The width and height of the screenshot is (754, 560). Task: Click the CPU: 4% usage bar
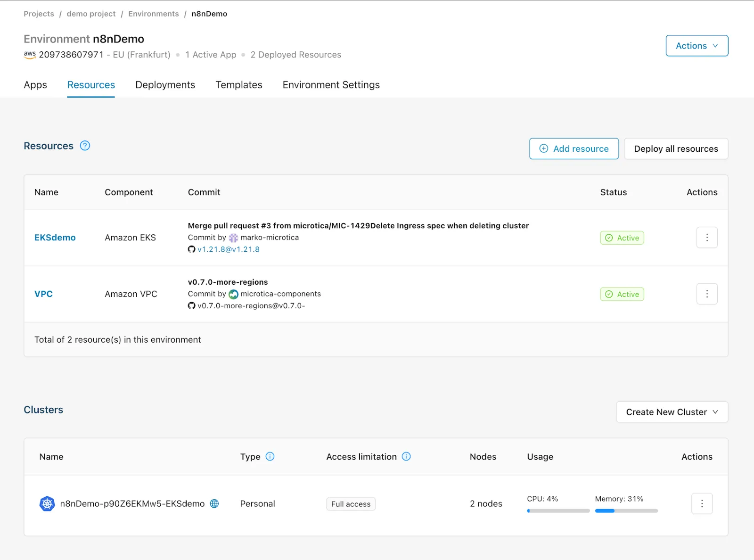pyautogui.click(x=558, y=511)
